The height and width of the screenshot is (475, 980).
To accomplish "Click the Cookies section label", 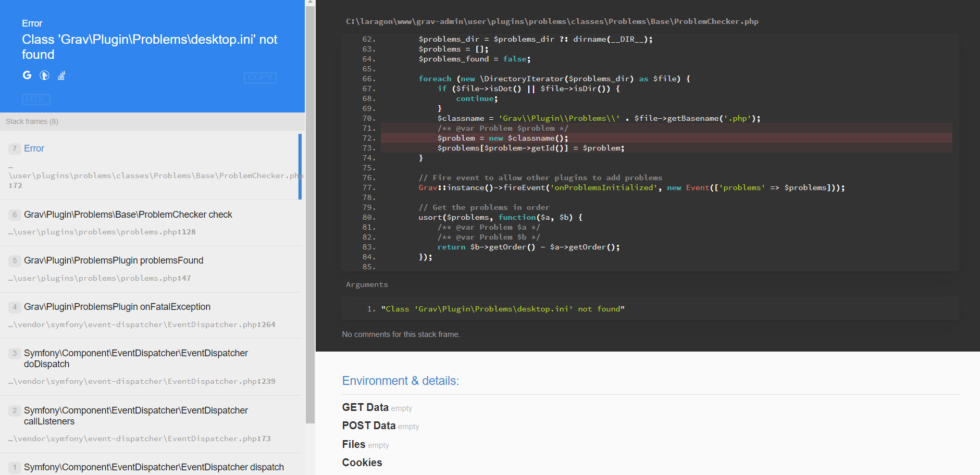I will click(362, 463).
